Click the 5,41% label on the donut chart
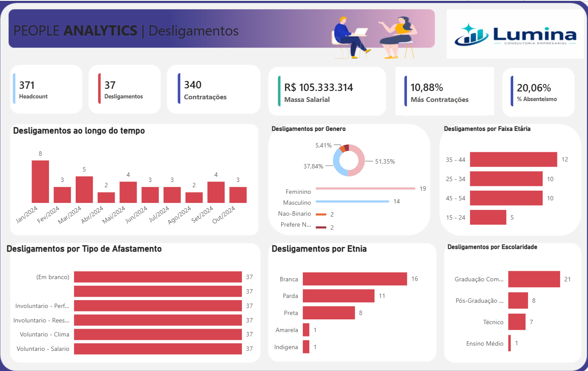Screen dimensions: 588x371 tap(323, 145)
